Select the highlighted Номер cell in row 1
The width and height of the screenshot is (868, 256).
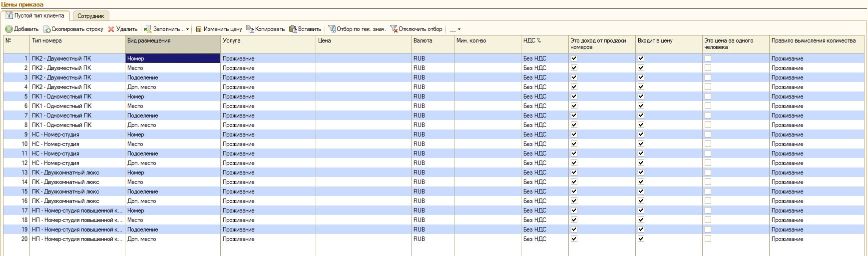(x=173, y=58)
